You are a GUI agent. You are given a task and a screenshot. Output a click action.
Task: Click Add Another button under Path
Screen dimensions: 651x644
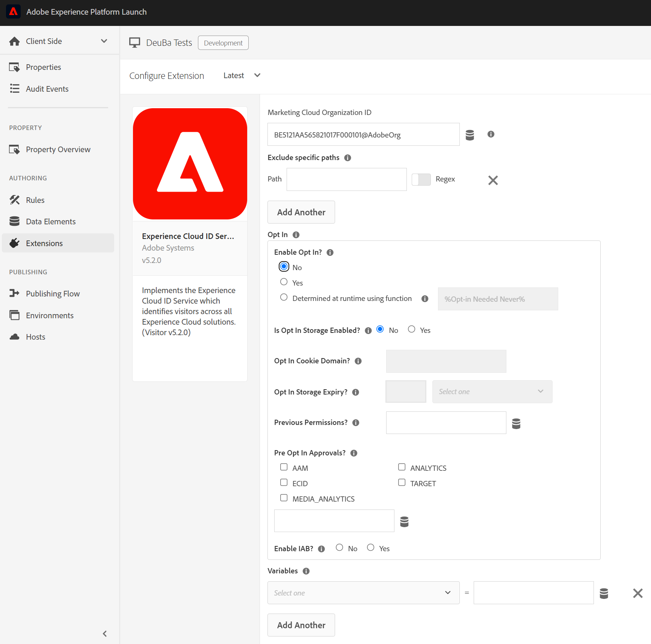301,212
